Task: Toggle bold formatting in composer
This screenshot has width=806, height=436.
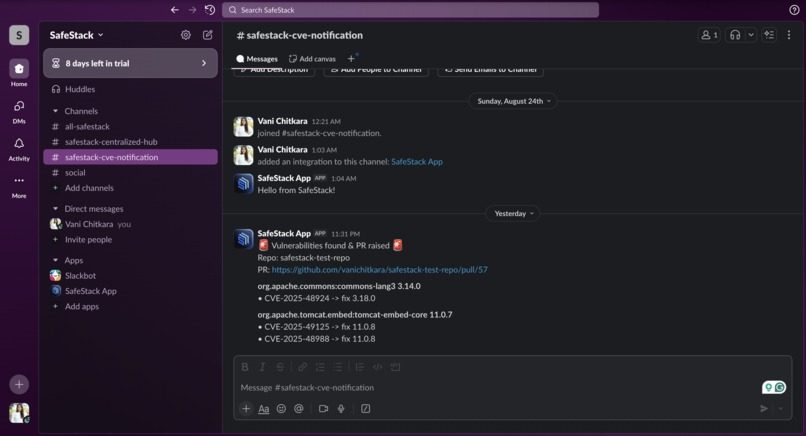Action: [x=245, y=367]
